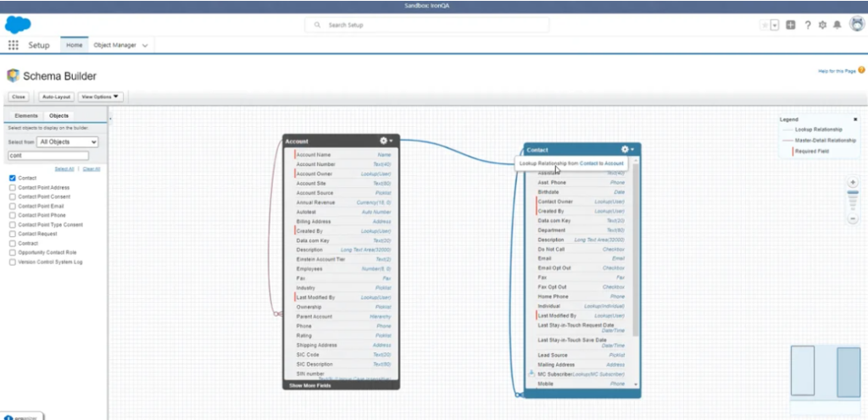Image resolution: width=868 pixels, height=420 pixels.
Task: Open the notifications bell
Action: [837, 25]
